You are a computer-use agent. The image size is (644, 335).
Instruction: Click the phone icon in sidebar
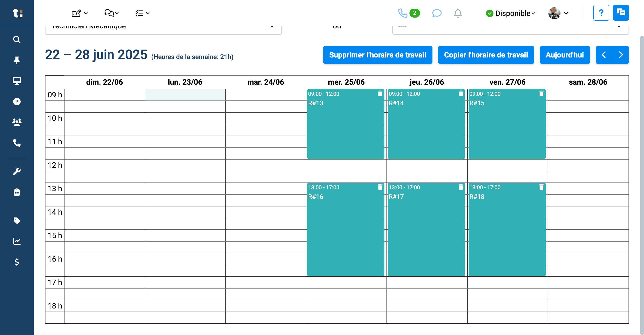pyautogui.click(x=17, y=143)
